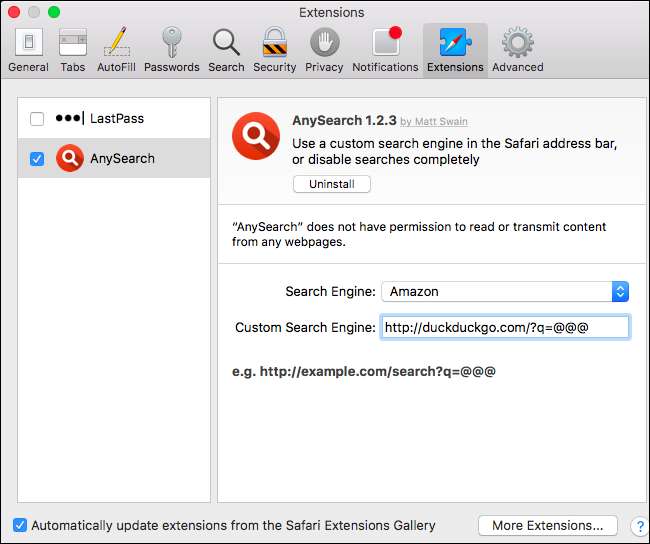Click the AnySearch permission notice text
650x544 pixels.
[419, 234]
